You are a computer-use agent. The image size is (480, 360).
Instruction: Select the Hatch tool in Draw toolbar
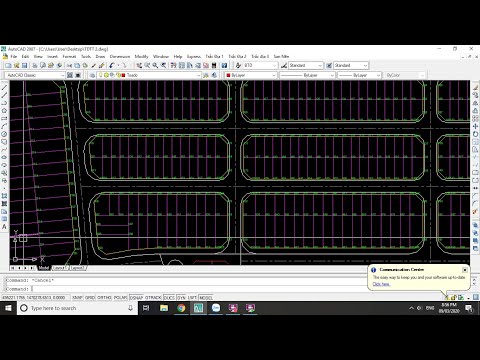[x=4, y=196]
